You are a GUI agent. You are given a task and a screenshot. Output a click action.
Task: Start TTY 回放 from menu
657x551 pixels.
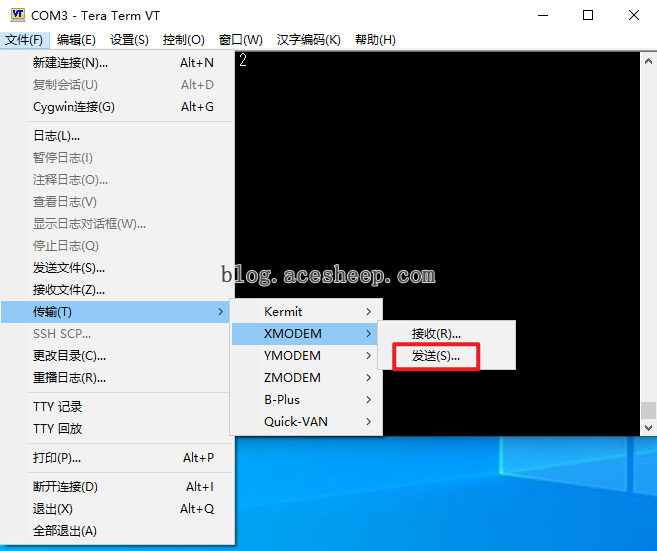point(117,429)
